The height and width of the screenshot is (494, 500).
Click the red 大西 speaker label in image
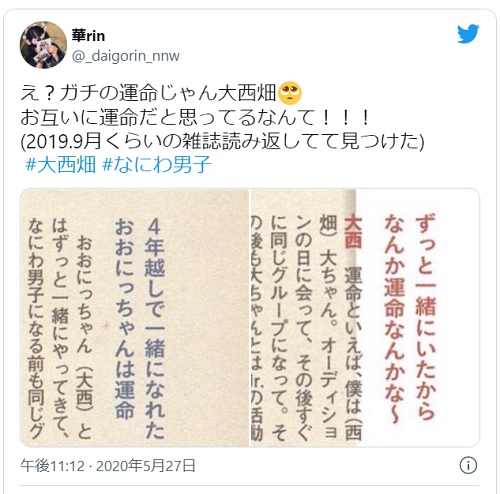(x=353, y=231)
